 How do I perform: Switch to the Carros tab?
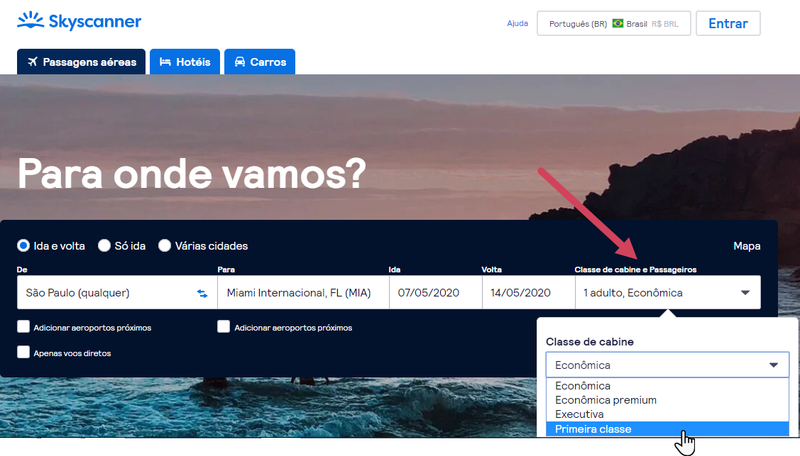[x=260, y=62]
